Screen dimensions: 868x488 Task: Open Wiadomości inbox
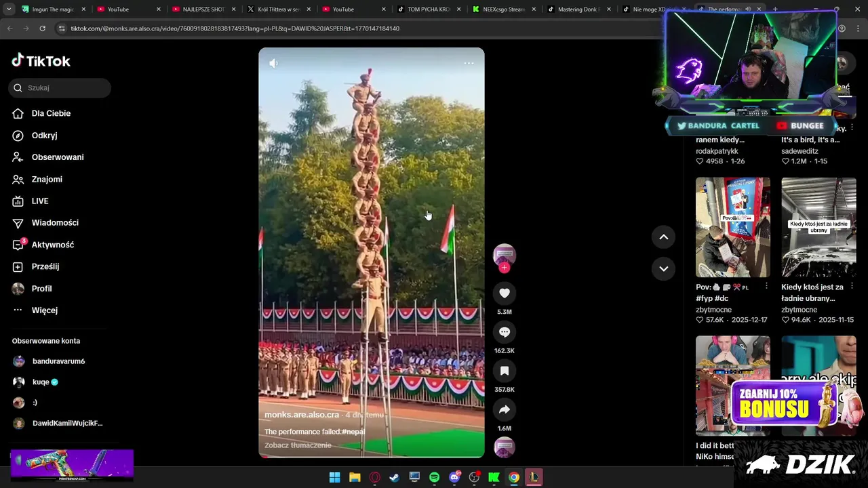pos(45,223)
